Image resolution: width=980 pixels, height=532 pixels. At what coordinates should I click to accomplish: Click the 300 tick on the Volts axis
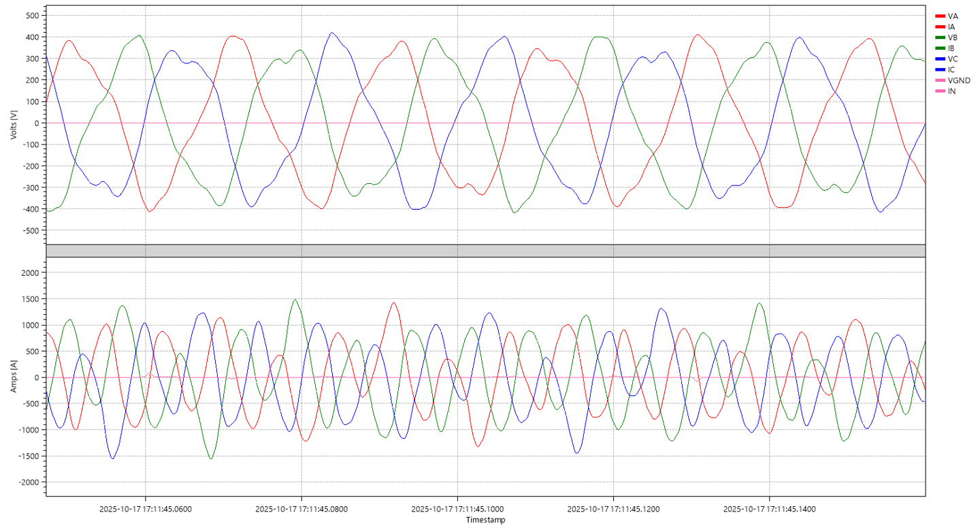(x=33, y=59)
